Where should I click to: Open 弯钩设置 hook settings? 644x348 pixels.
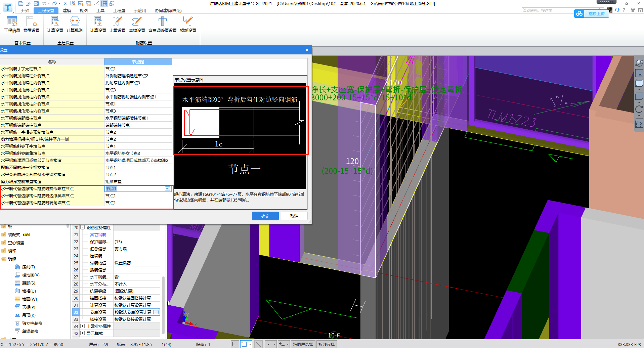tap(137, 24)
